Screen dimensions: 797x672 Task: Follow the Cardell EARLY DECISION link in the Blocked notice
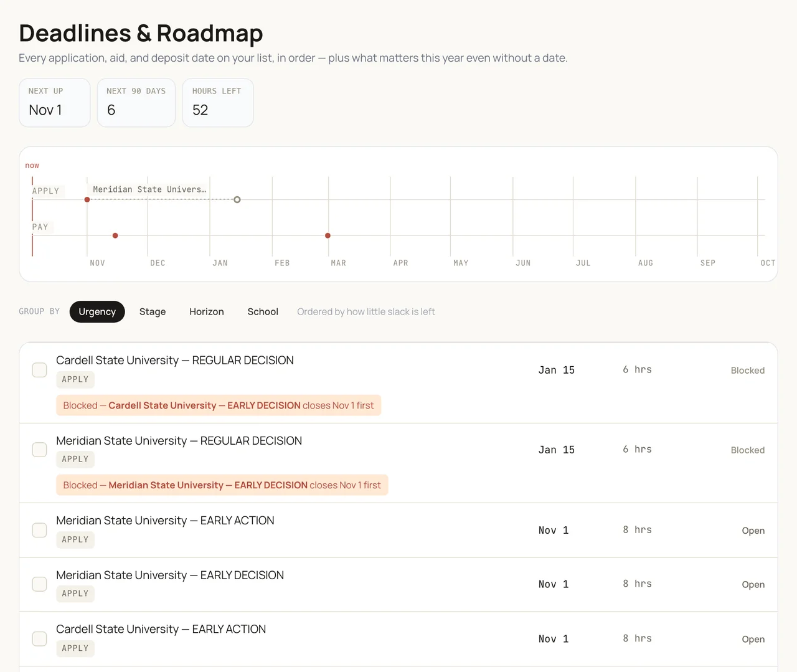(204, 405)
